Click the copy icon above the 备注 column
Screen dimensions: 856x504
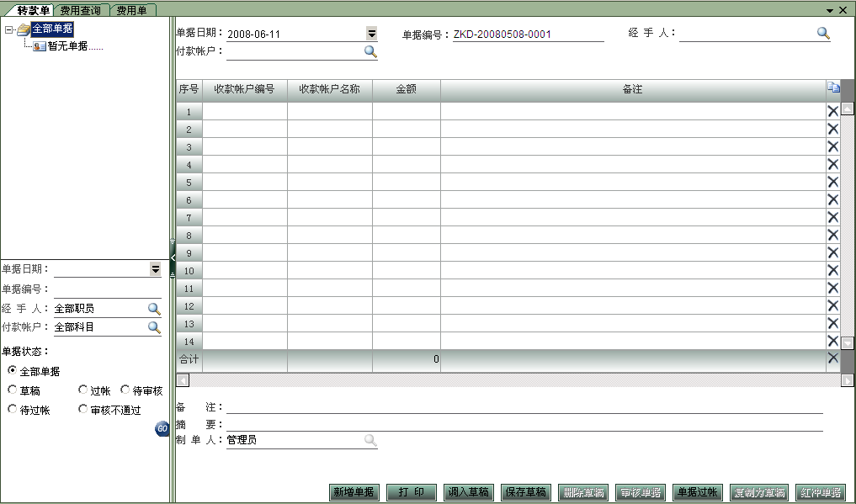click(x=833, y=86)
